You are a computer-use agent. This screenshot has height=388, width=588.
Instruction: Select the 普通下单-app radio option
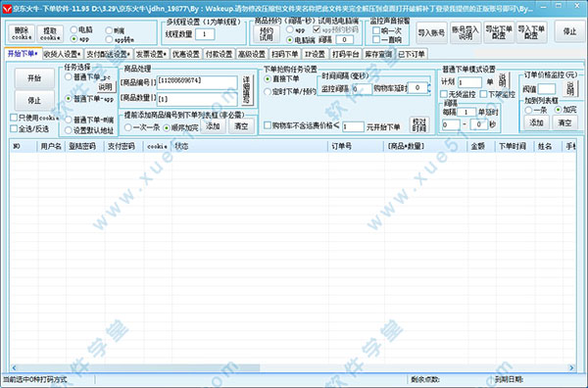pos(69,99)
